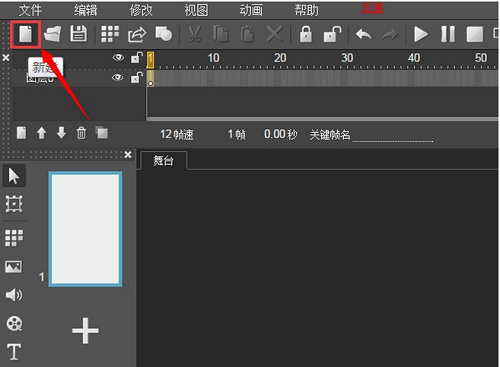The height and width of the screenshot is (367, 500).
Task: Lock selection with the closed padlock icon
Action: (x=306, y=34)
